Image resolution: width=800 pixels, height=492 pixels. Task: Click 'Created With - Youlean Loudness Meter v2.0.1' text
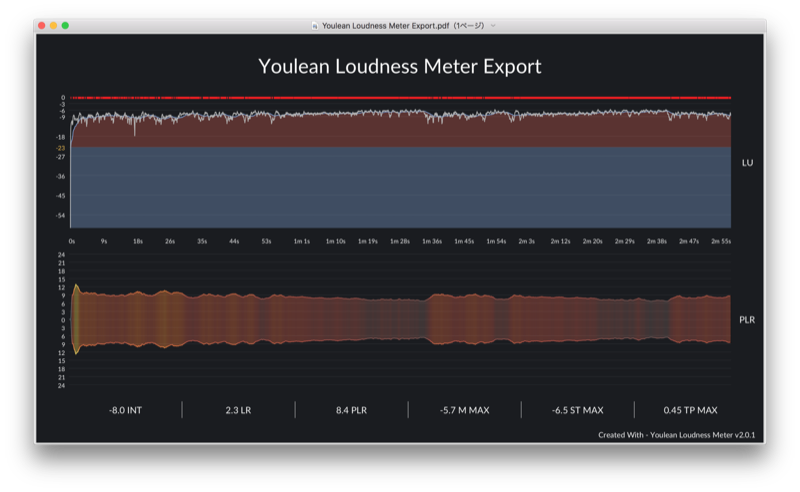tap(677, 435)
